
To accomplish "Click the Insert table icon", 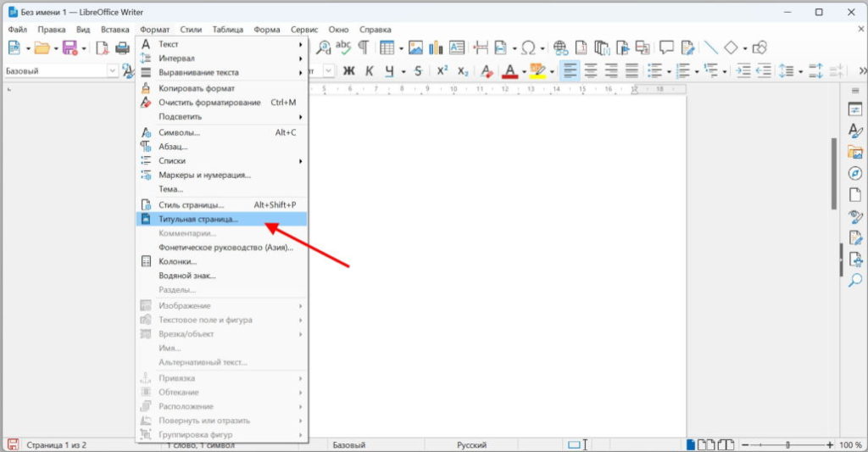I will coord(387,48).
